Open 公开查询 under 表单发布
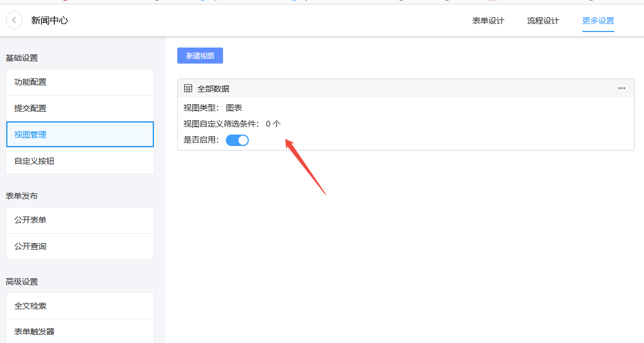The height and width of the screenshot is (343, 644). tap(80, 246)
